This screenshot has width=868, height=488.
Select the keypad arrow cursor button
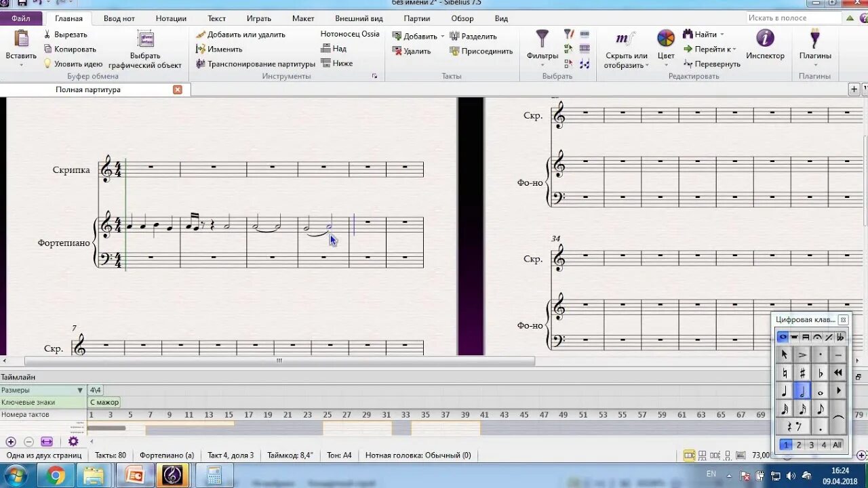[x=785, y=354]
